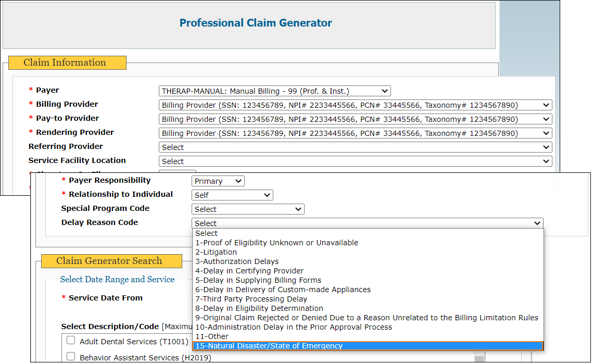Expand the Special Program Code dropdown
593x364 pixels.
248,209
